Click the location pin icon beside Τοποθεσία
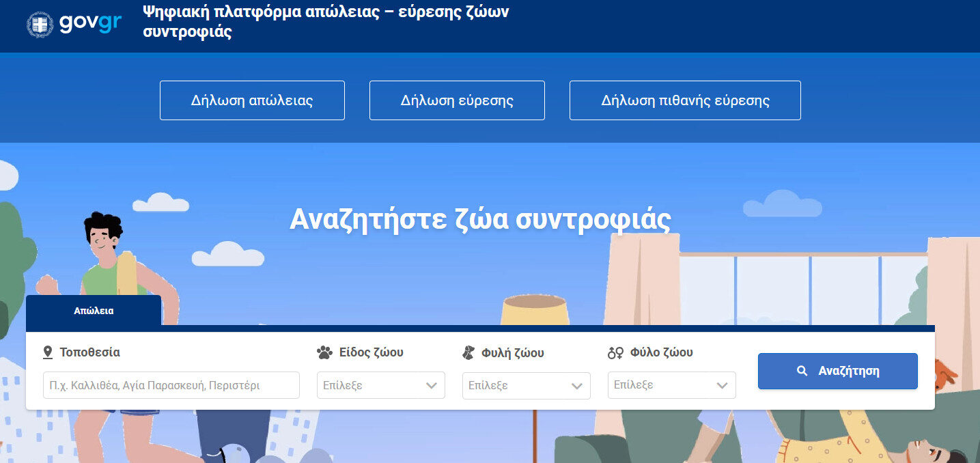 48,352
